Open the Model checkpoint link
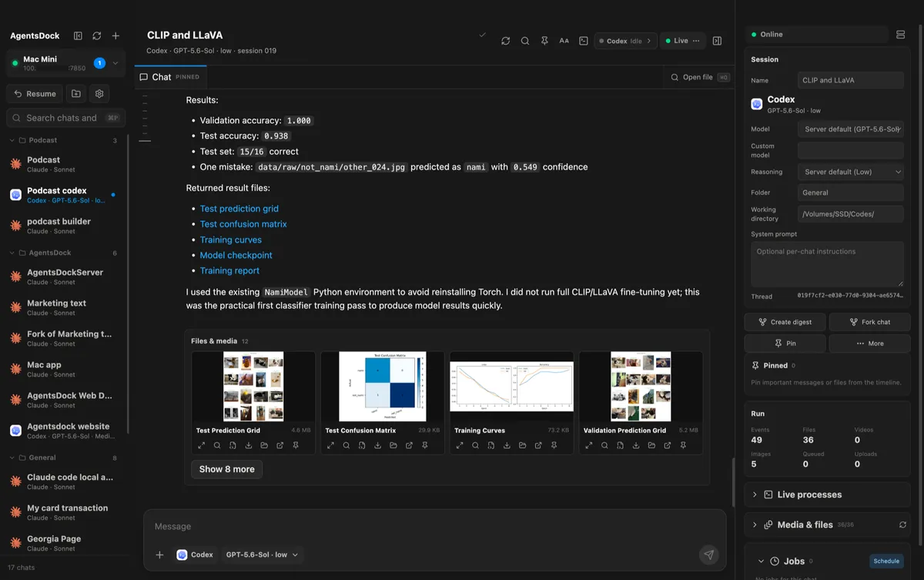This screenshot has height=580, width=924. tap(236, 255)
